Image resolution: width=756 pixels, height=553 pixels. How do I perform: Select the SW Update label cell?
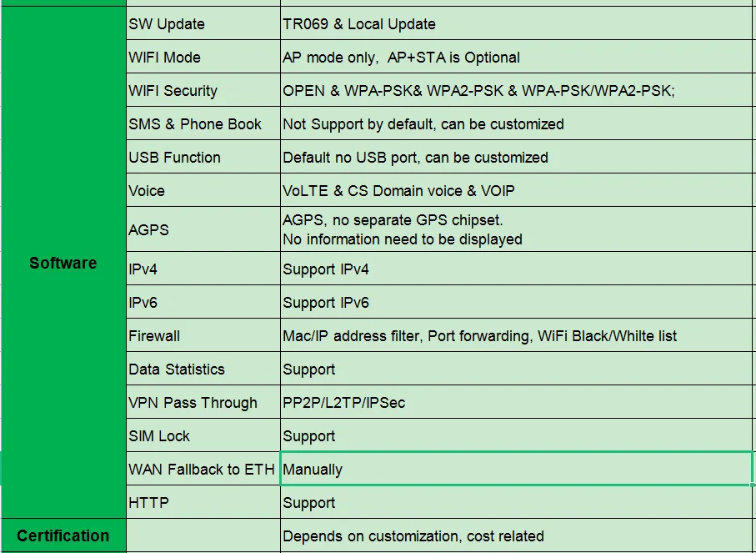pyautogui.click(x=203, y=24)
